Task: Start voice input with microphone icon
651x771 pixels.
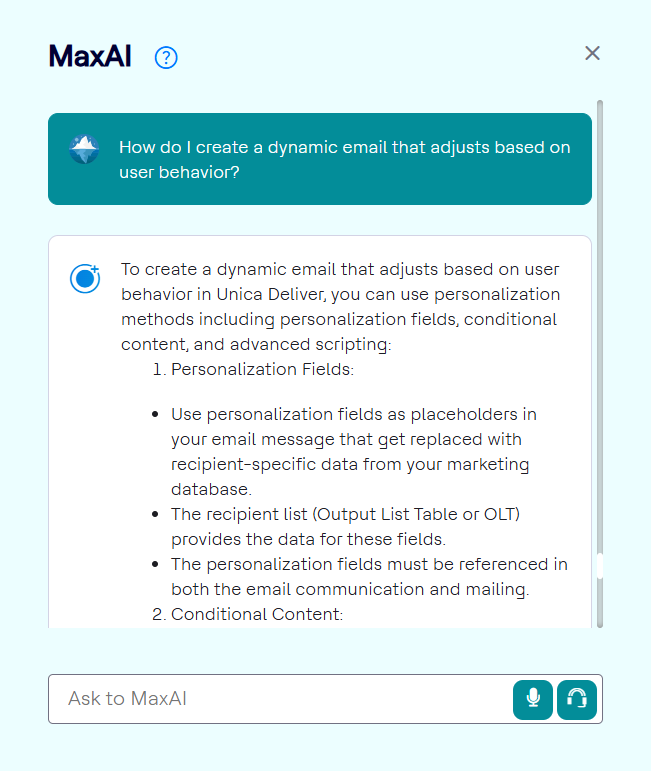Action: (x=533, y=699)
